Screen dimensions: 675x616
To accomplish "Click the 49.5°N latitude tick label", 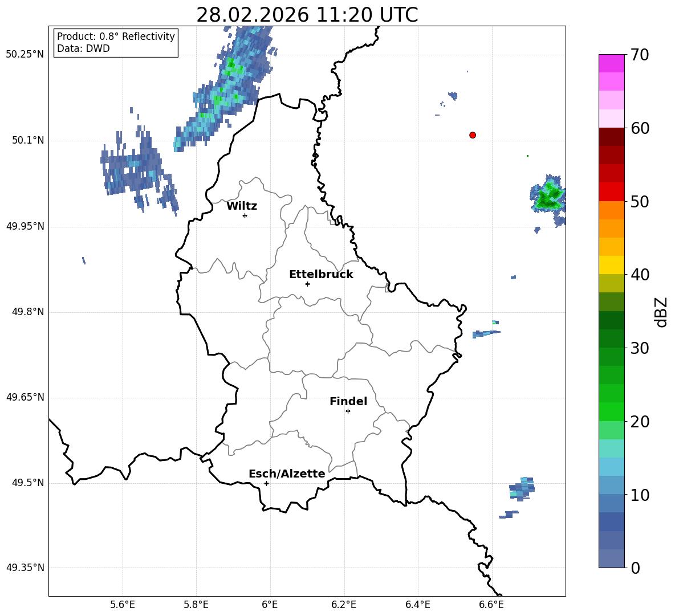I will click(27, 483).
